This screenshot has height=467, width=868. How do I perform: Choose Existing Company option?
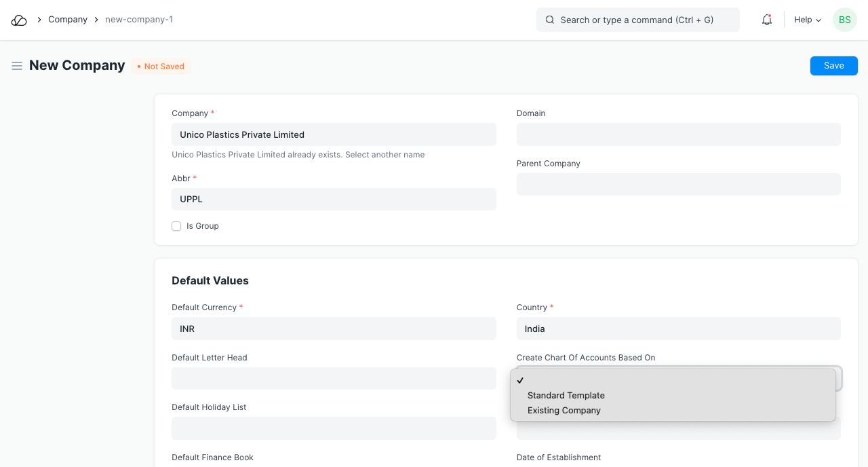[564, 410]
